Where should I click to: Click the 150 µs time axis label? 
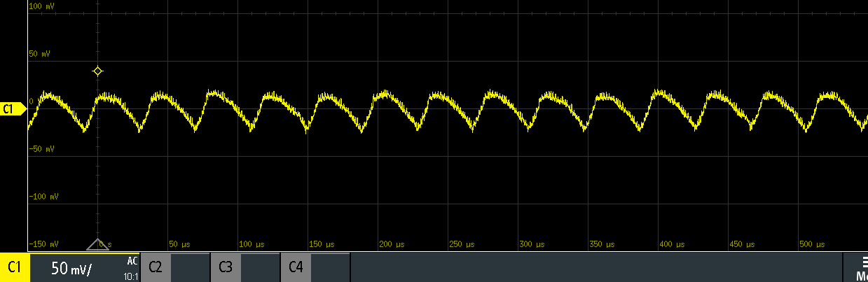click(322, 244)
